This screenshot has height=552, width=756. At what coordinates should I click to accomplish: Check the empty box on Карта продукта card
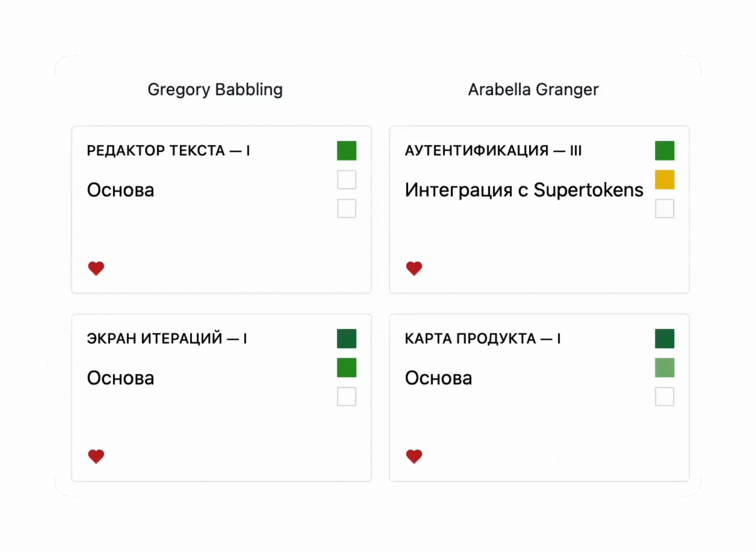point(665,397)
